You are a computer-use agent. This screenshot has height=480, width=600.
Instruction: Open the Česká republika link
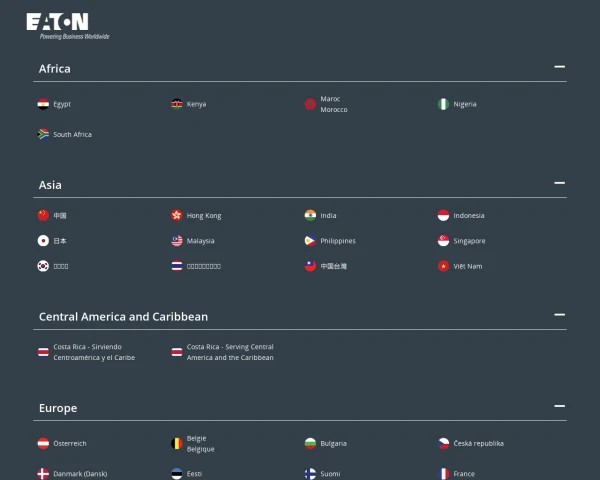coord(478,443)
